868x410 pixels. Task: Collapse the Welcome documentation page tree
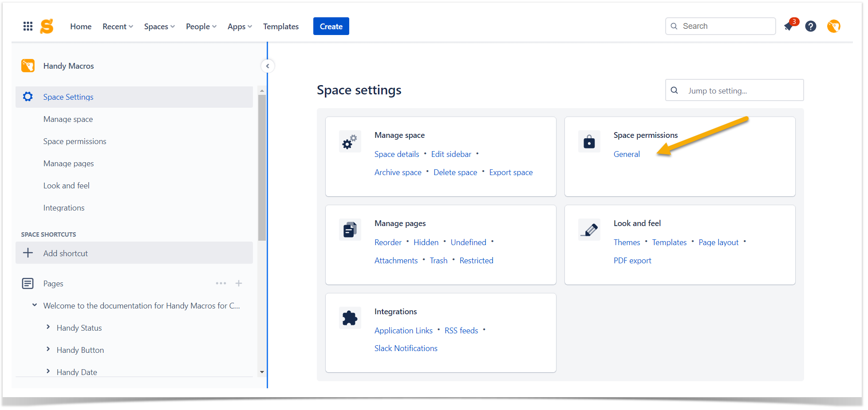pyautogui.click(x=35, y=305)
